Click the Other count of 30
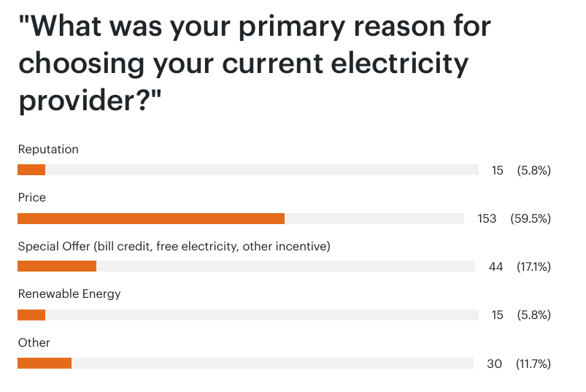The height and width of the screenshot is (392, 586). coord(494,364)
